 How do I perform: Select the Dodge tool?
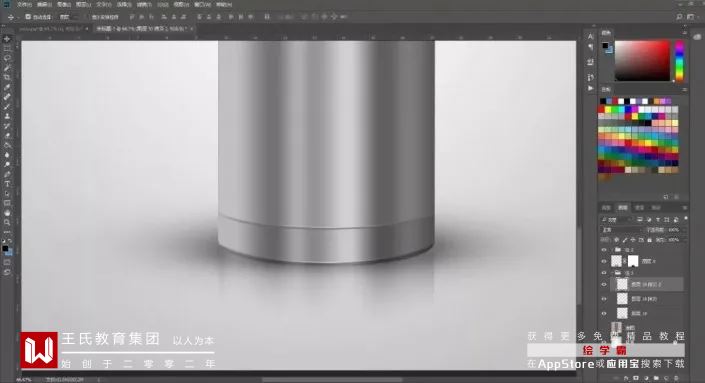pos(7,165)
